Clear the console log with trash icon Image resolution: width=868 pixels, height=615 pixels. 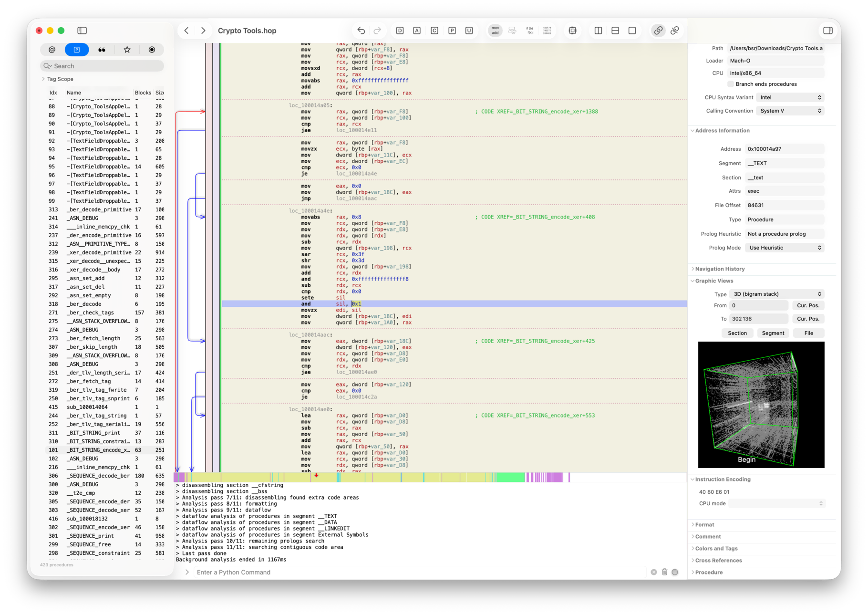(664, 572)
